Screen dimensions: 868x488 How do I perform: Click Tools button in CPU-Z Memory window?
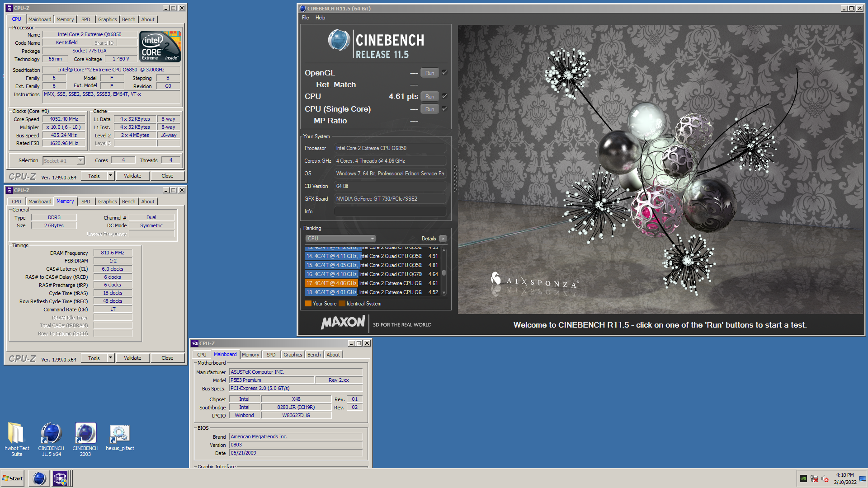[94, 358]
